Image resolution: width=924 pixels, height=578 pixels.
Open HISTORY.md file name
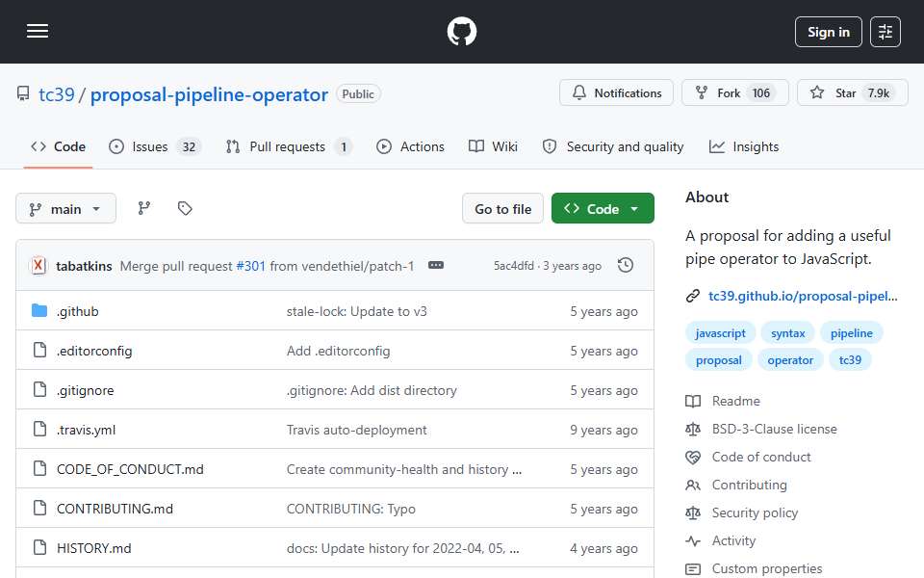93,548
